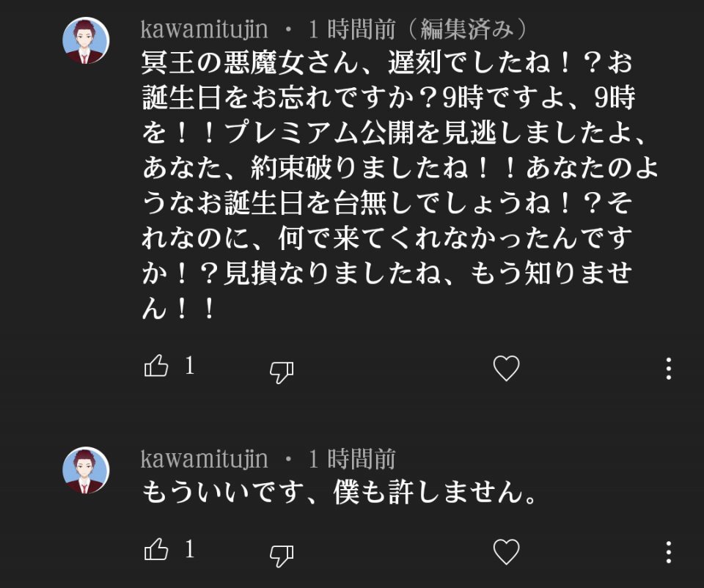Screen dimensions: 704x588
Task: Click the 1 時間前 timestamp of the edited comment
Action: tap(352, 30)
